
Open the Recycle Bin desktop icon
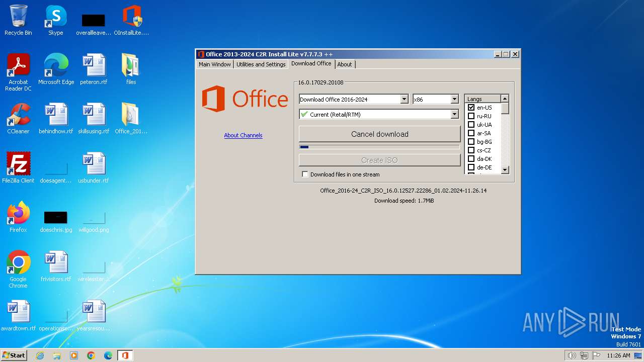point(18,20)
